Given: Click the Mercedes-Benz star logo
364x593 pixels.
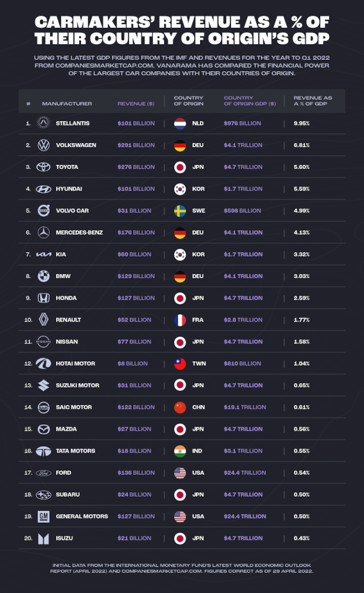Looking at the screenshot, I should click(x=44, y=232).
